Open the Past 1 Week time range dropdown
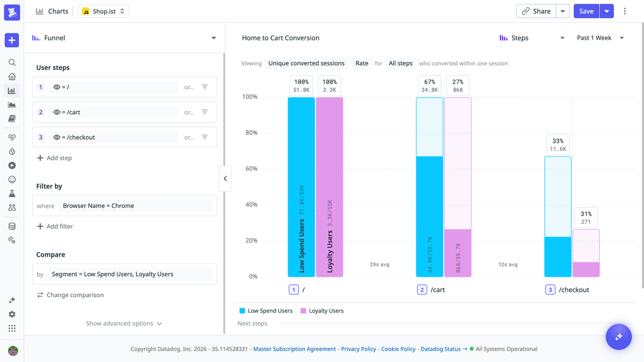This screenshot has height=362, width=644. click(600, 38)
